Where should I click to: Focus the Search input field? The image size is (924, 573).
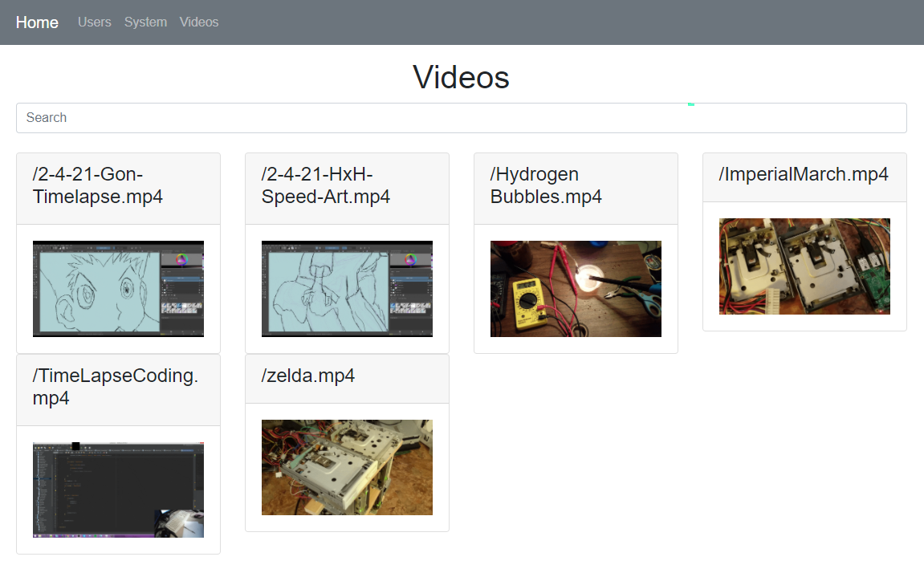pos(461,118)
